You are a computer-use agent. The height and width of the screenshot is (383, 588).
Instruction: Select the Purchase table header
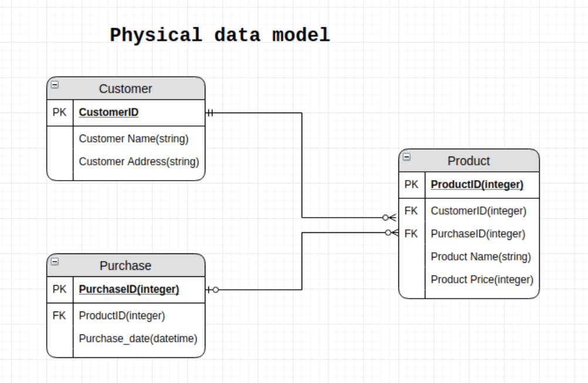click(126, 266)
